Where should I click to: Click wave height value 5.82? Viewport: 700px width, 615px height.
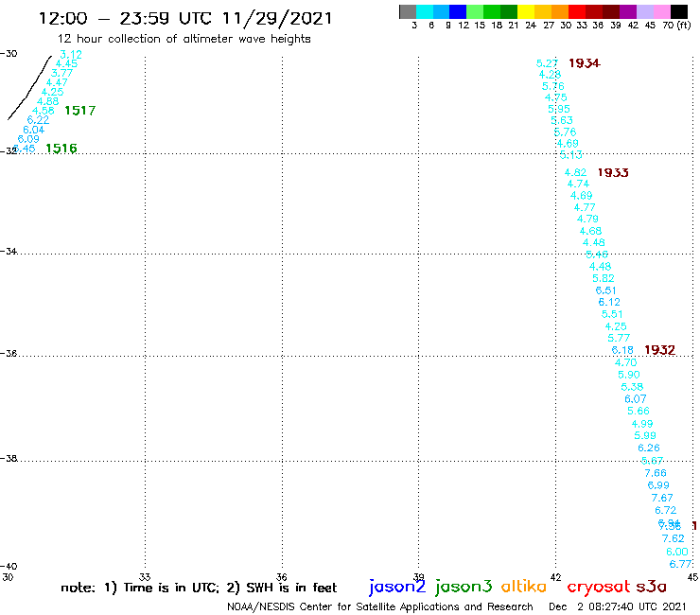604,278
